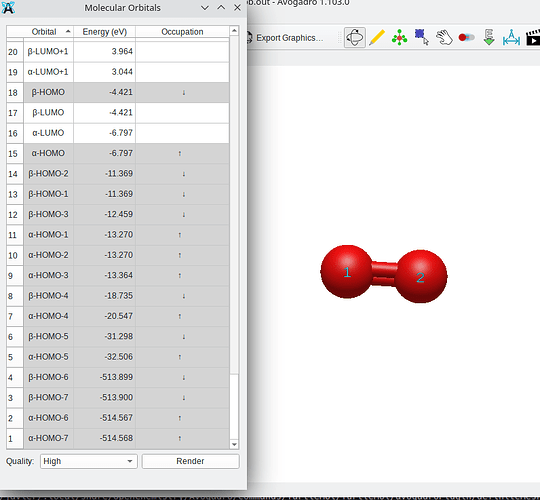The width and height of the screenshot is (540, 500).
Task: Select the Draw pencil tool
Action: 377,37
